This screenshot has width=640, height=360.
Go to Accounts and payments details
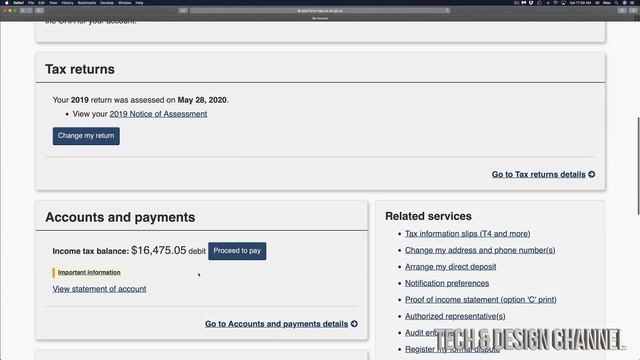(x=276, y=324)
